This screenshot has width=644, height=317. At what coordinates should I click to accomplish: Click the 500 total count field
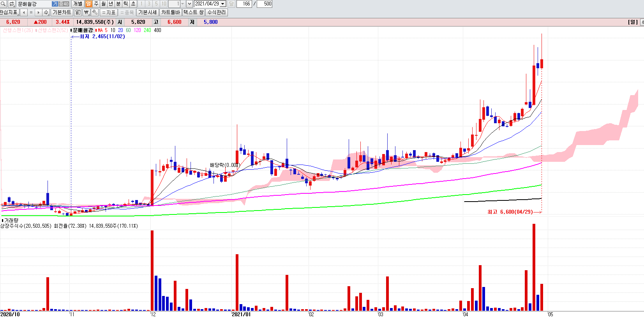[x=265, y=4]
